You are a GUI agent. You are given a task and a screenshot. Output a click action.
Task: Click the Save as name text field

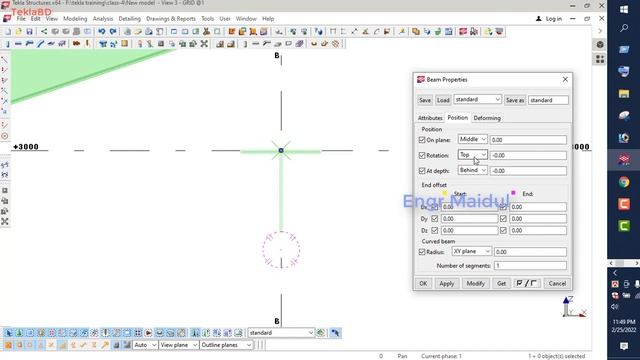(548, 100)
